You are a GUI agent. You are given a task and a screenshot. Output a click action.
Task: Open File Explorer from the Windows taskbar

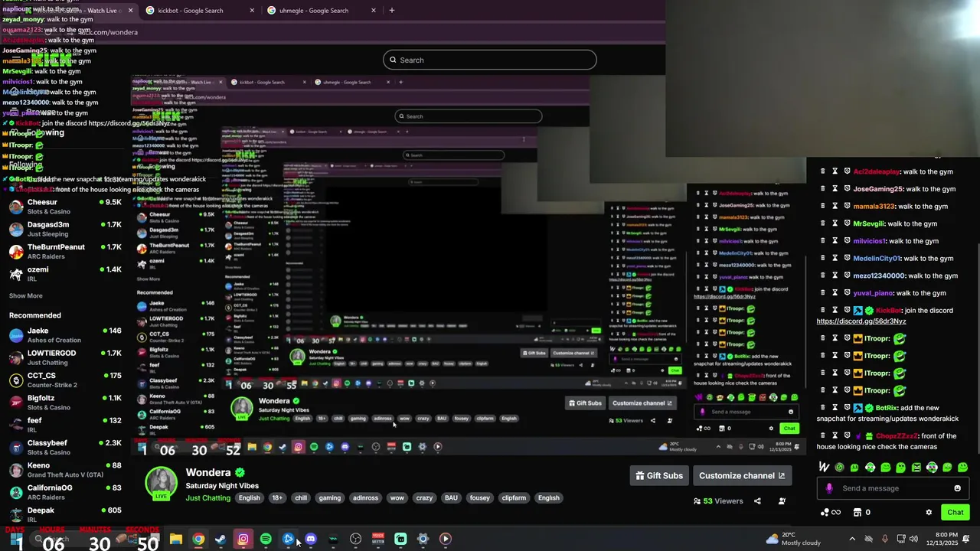point(176,539)
